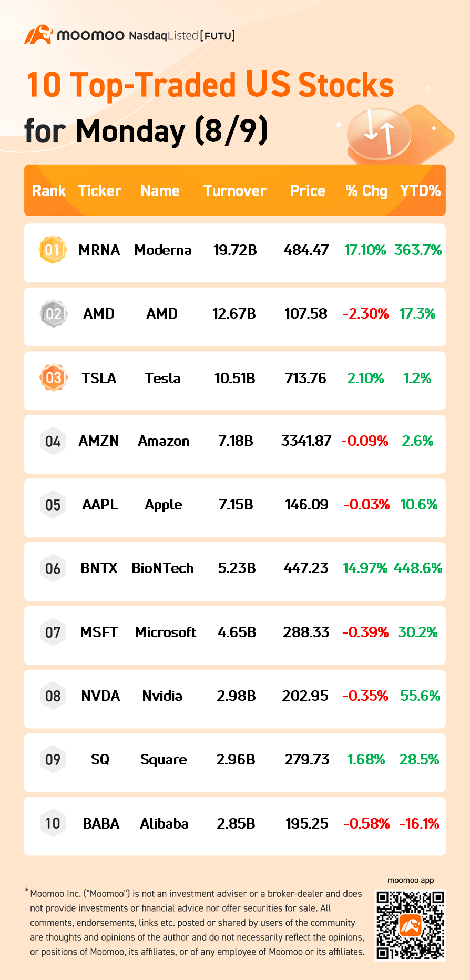The height and width of the screenshot is (980, 470).
Task: Click the Alibaba -16.1% YTD value
Action: (x=420, y=823)
